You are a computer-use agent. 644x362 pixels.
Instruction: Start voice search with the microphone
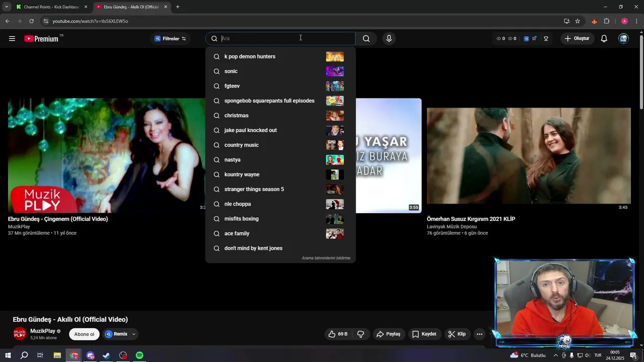pos(389,39)
